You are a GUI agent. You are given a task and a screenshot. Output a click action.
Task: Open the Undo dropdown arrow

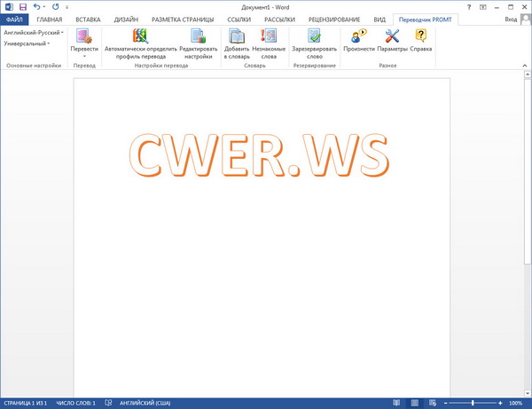(x=44, y=6)
